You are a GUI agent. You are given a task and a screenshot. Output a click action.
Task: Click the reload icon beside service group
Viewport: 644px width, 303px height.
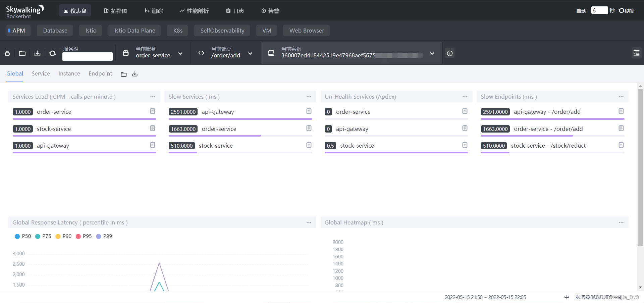point(52,53)
